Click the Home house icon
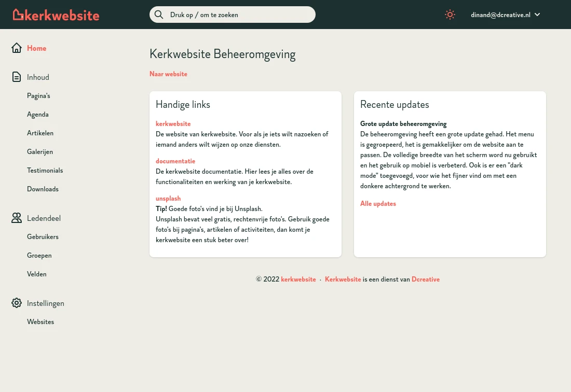 click(x=17, y=48)
